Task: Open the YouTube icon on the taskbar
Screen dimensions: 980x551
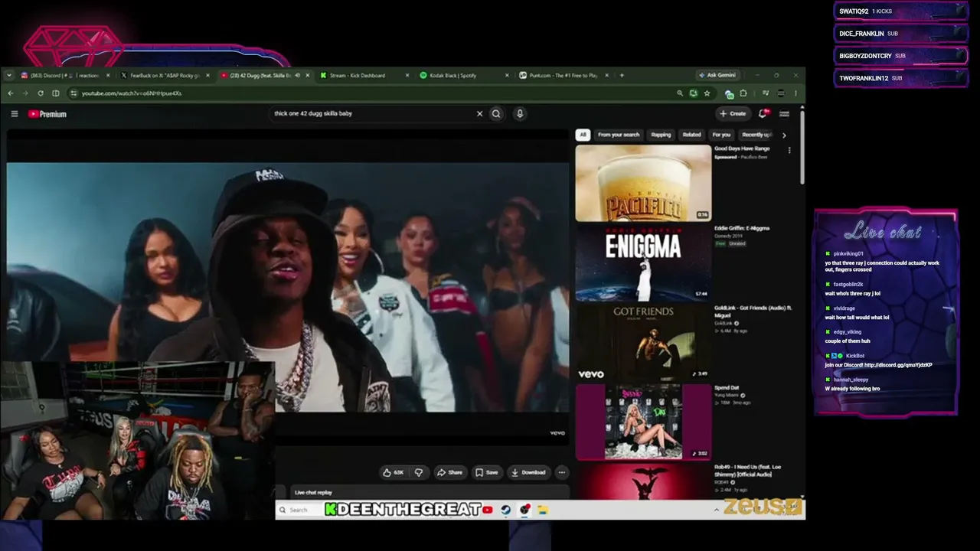Action: pyautogui.click(x=488, y=510)
